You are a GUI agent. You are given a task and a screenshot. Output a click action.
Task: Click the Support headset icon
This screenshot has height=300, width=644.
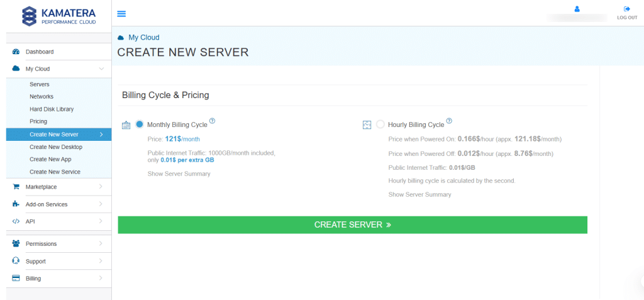point(16,261)
